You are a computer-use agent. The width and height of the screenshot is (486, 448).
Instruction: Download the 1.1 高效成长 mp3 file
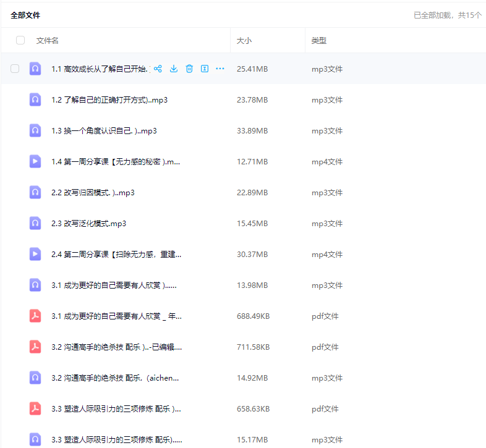(x=174, y=69)
